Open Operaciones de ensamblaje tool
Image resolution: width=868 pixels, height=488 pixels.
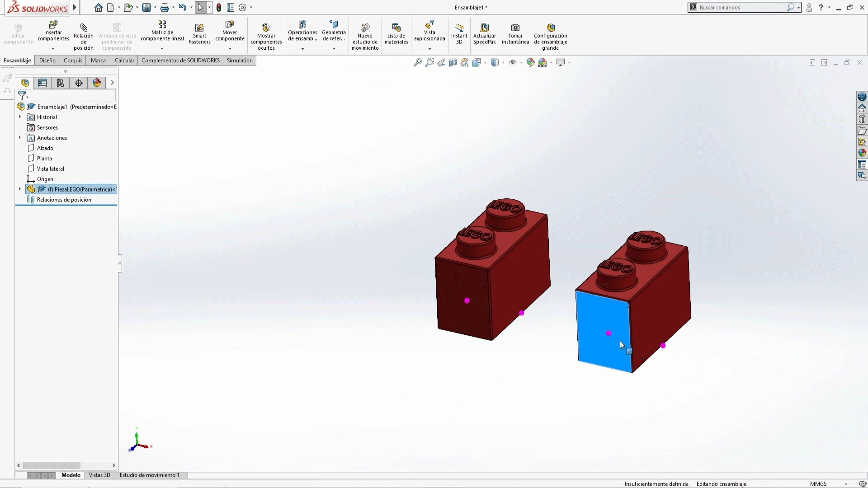[302, 32]
